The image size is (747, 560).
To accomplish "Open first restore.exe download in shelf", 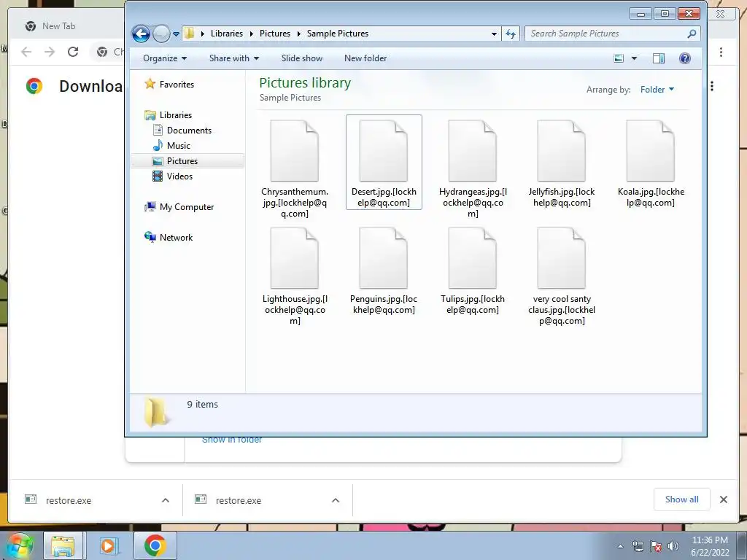I will (69, 500).
